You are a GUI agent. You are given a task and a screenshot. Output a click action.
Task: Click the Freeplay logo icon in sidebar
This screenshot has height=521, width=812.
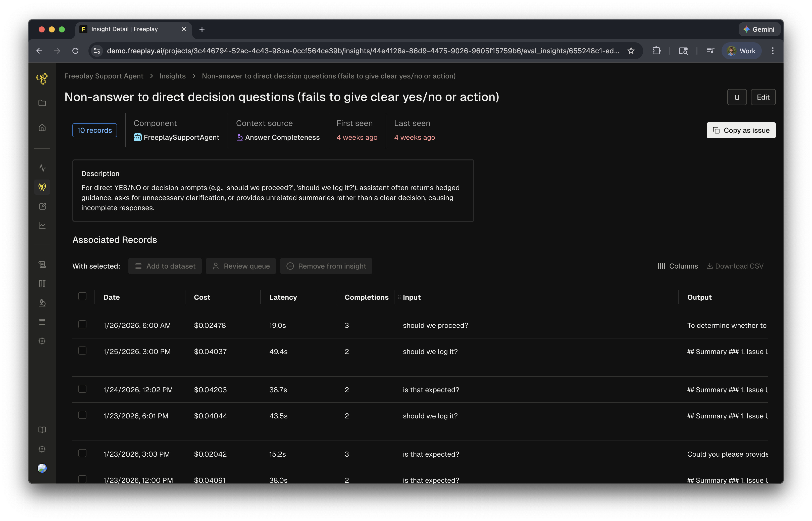tap(42, 79)
